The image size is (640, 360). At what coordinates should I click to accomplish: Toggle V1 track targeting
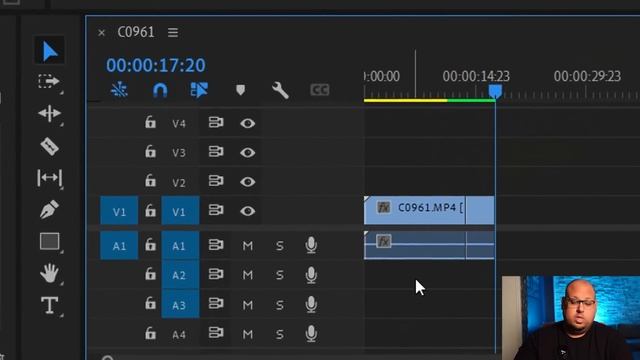180,211
